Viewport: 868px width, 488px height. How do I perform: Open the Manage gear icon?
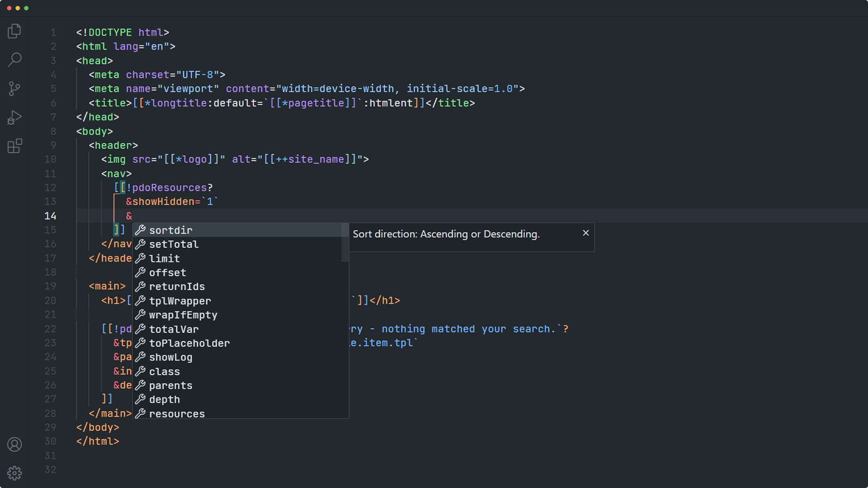coord(15,473)
